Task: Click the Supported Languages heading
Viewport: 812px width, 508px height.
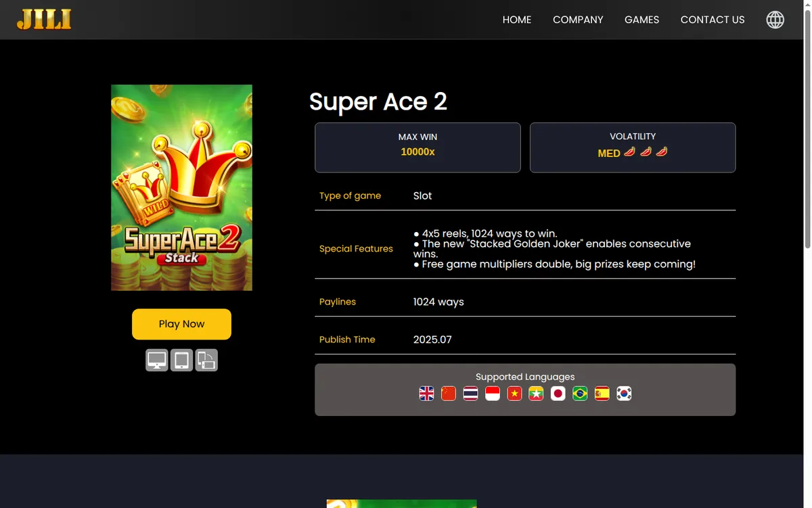Action: [525, 377]
